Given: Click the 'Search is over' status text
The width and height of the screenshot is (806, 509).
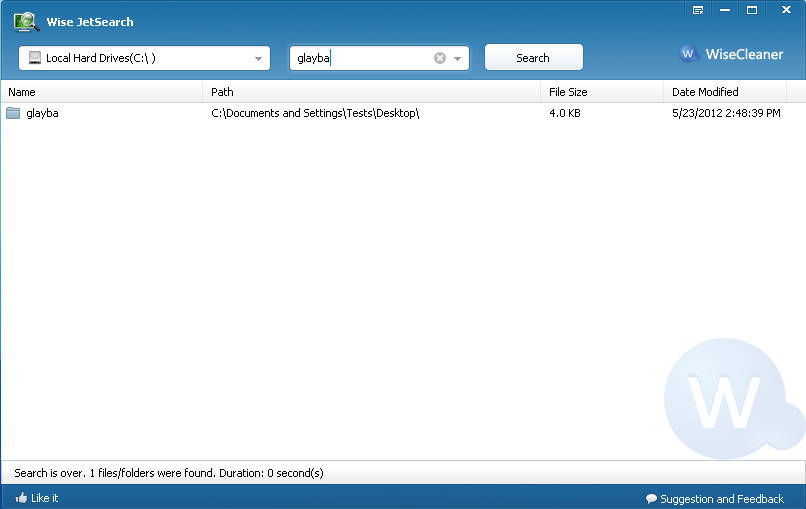Looking at the screenshot, I should pyautogui.click(x=169, y=472).
